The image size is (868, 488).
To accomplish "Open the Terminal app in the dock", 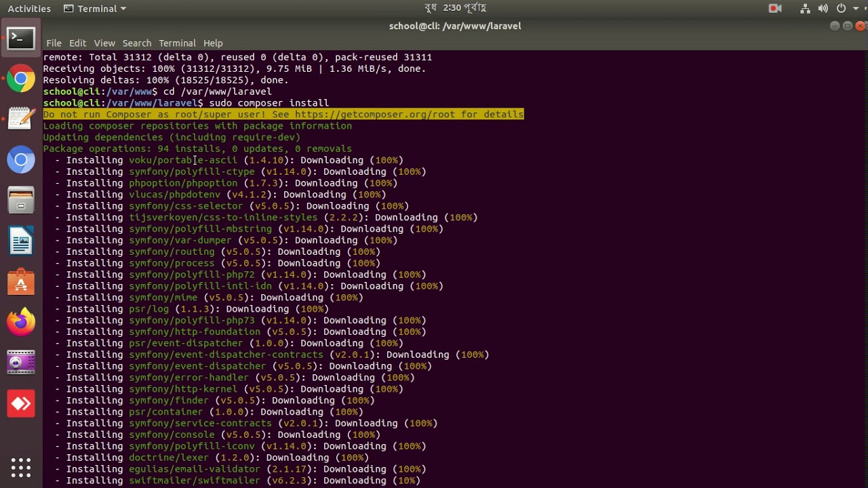I will tap(21, 39).
